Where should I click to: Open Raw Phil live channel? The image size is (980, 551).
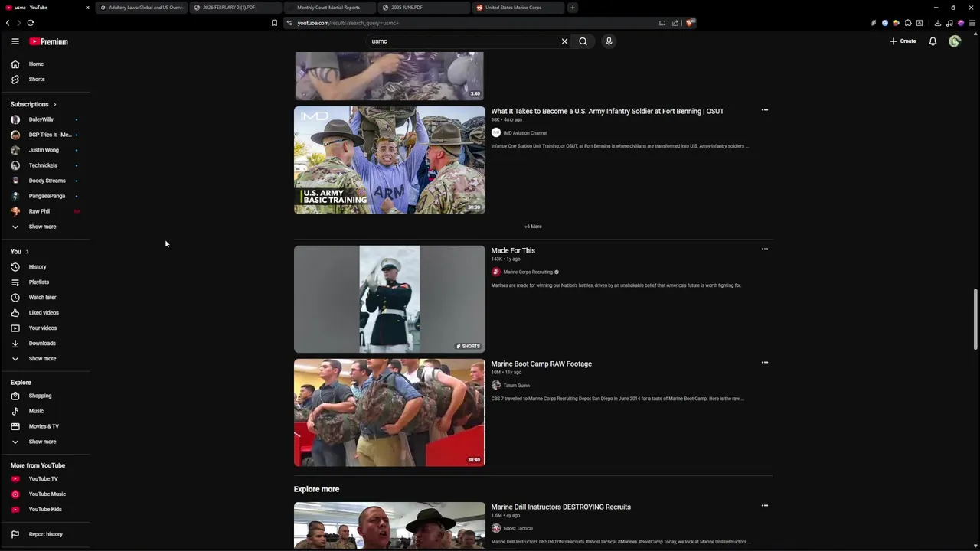pos(39,211)
